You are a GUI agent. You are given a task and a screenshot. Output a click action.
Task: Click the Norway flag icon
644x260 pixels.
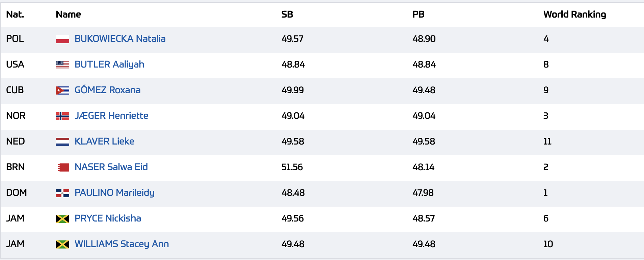(x=62, y=116)
